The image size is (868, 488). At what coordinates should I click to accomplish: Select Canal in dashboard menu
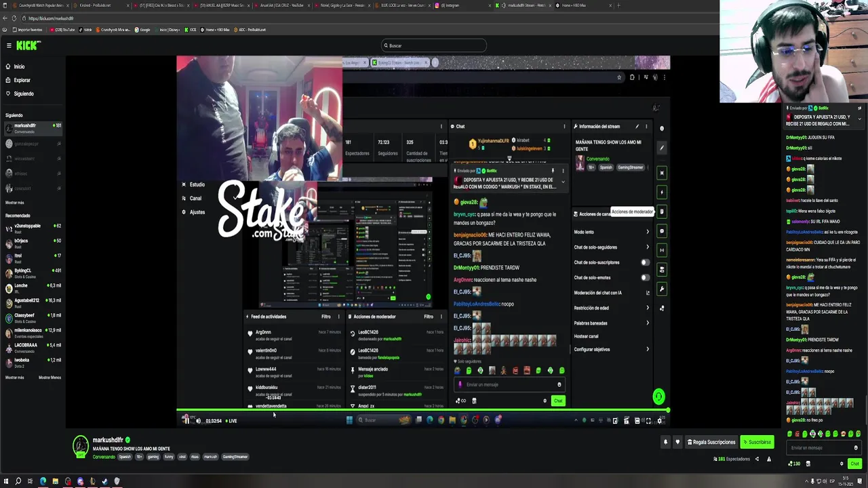coord(191,198)
